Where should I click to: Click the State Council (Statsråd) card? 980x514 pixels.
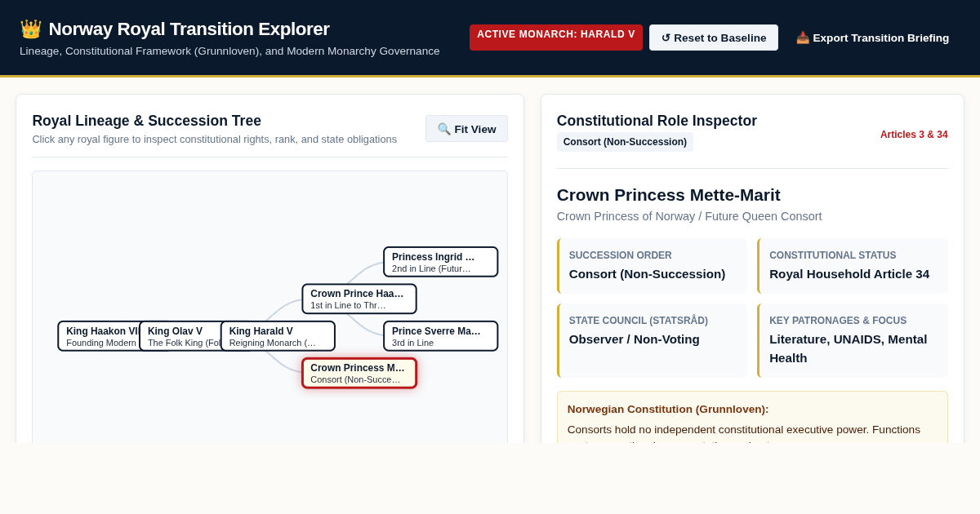pos(652,340)
